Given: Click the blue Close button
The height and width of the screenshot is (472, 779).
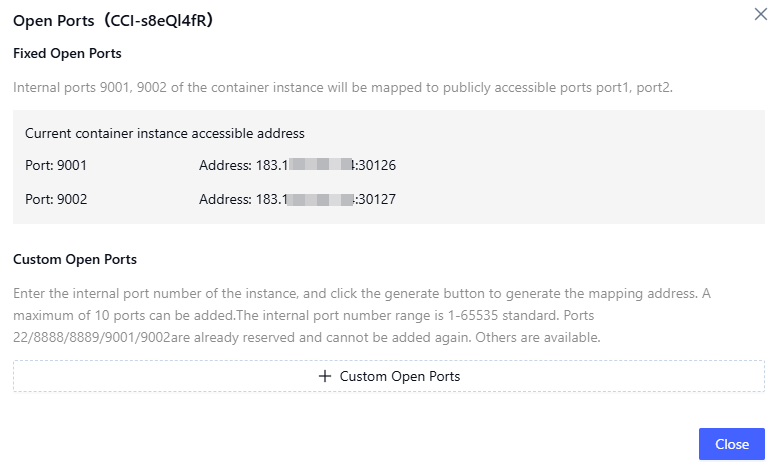Looking at the screenshot, I should [x=731, y=444].
